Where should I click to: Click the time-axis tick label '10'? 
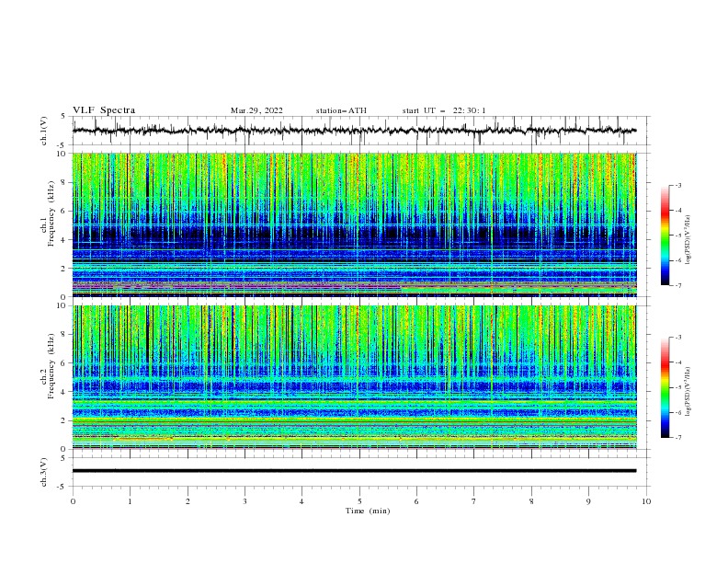point(646,501)
